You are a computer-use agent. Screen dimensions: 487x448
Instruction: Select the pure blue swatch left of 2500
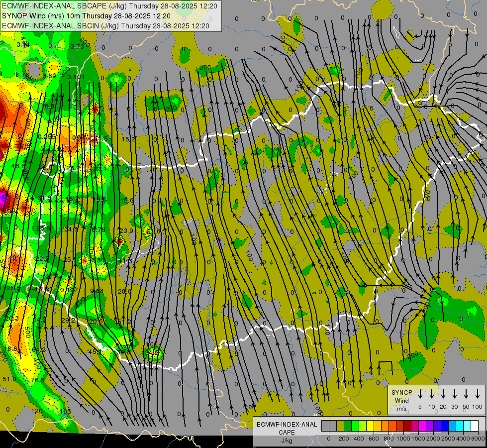click(x=445, y=426)
